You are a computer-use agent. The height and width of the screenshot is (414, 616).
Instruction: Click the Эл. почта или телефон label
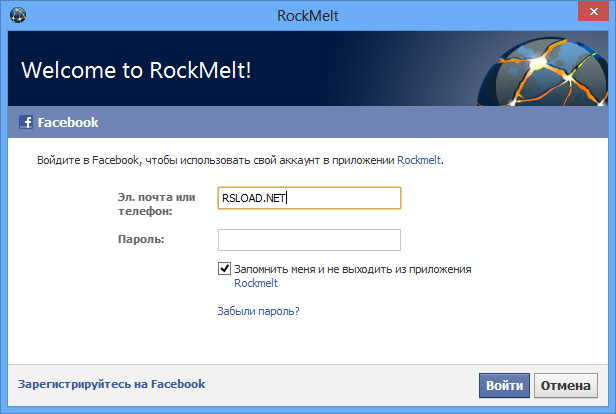(156, 204)
